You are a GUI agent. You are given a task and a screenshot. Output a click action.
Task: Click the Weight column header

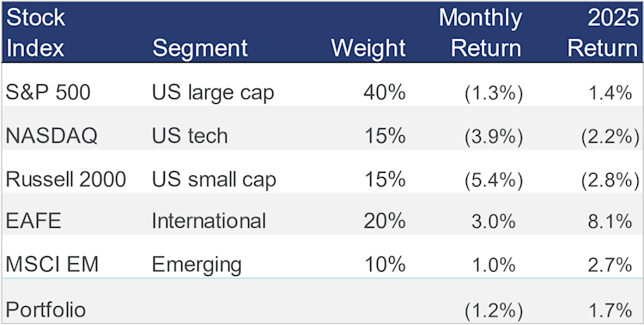[x=368, y=48]
